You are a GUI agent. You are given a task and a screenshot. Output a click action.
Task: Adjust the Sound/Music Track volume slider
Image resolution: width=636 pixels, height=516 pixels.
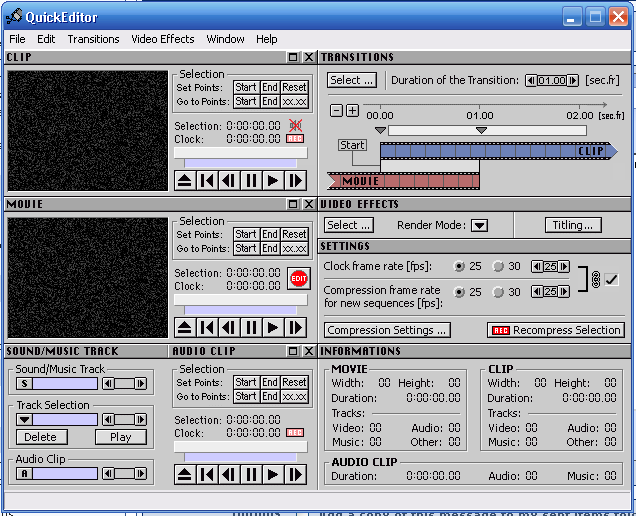click(x=123, y=384)
